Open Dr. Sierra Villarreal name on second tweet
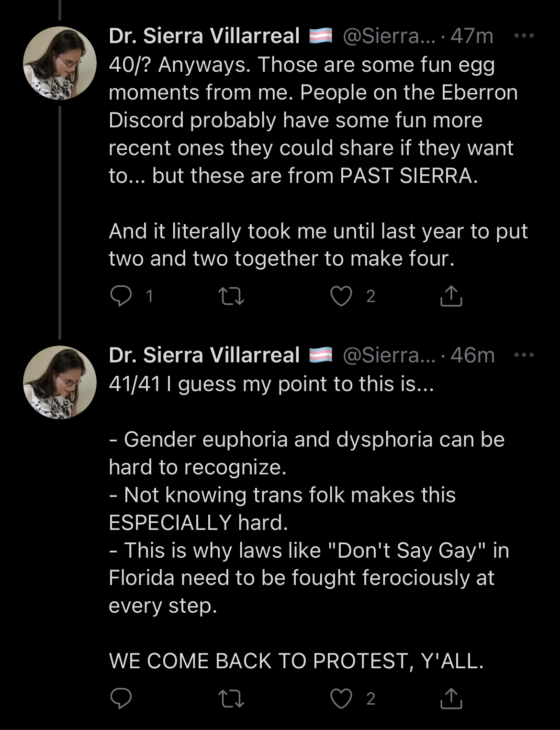Viewport: 560px width, 730px height. pos(204,355)
